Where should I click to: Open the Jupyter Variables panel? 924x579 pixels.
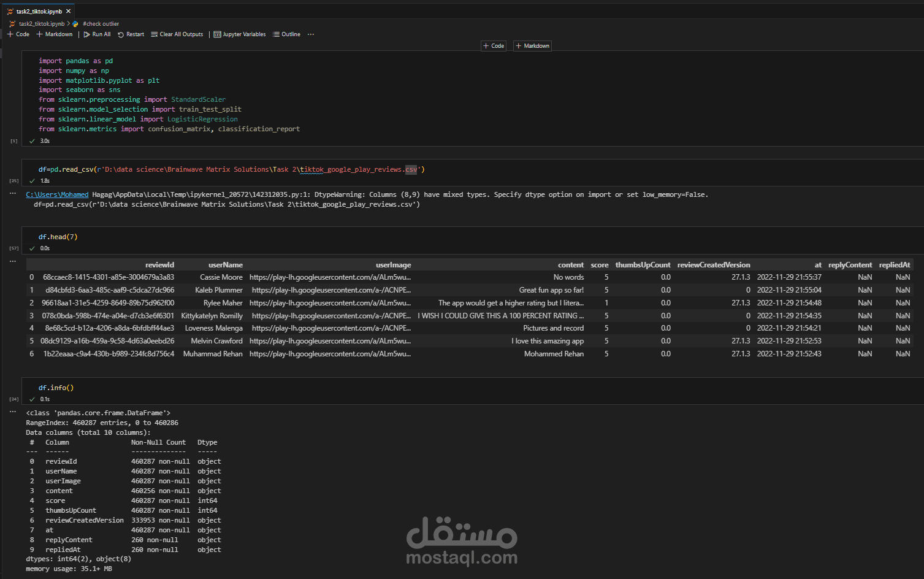click(x=240, y=34)
